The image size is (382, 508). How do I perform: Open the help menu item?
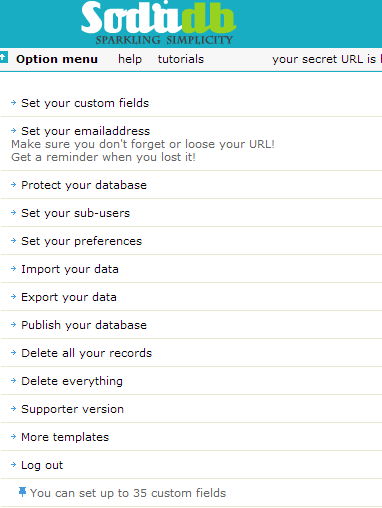130,59
